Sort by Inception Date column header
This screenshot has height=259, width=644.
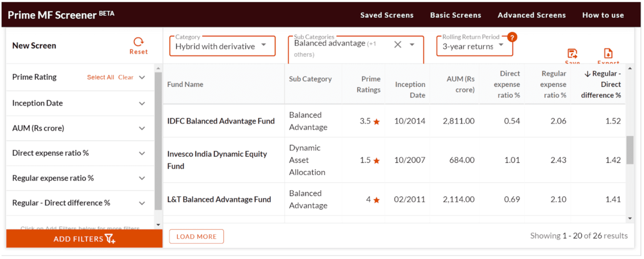point(410,90)
